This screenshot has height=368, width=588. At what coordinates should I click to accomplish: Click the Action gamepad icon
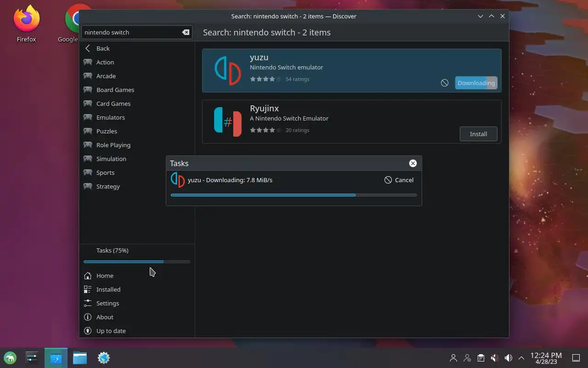[x=88, y=62]
